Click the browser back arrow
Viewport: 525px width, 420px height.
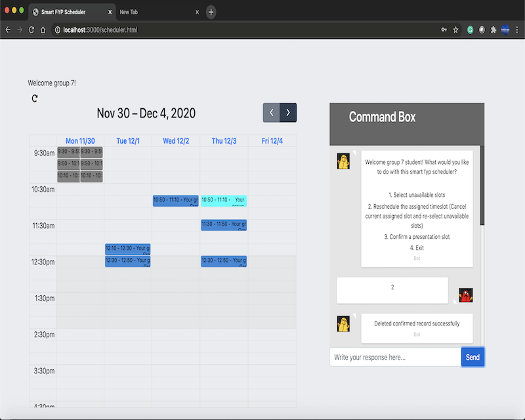pos(8,30)
